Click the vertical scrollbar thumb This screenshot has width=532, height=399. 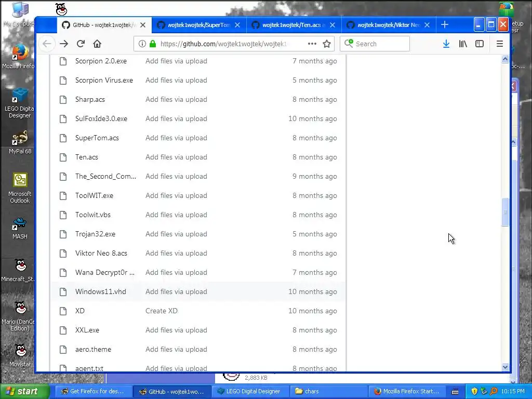point(505,212)
